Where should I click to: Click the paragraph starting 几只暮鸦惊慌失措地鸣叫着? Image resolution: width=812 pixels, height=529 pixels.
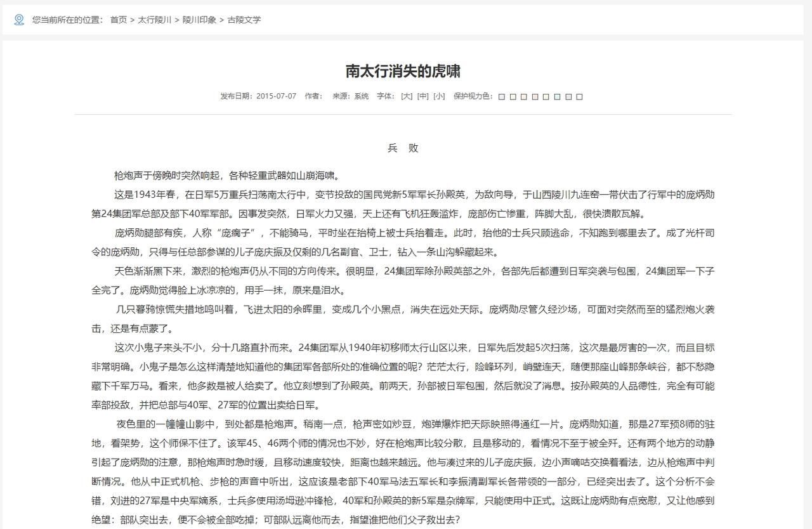(x=403, y=320)
